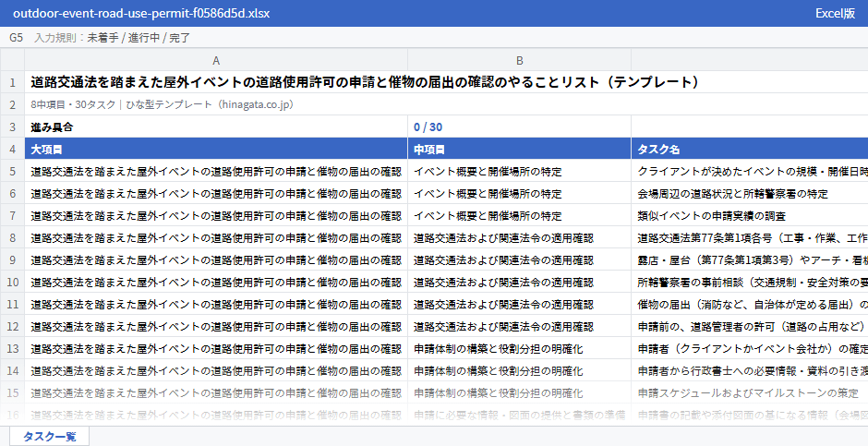Select task cell 申請スケジュールおよびマイルストーンの策定
The width and height of the screenshot is (868, 446).
click(750, 392)
